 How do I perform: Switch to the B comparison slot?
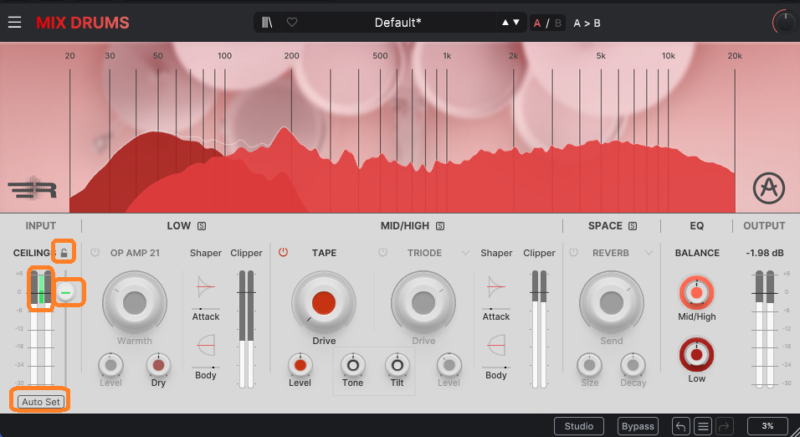pyautogui.click(x=558, y=22)
